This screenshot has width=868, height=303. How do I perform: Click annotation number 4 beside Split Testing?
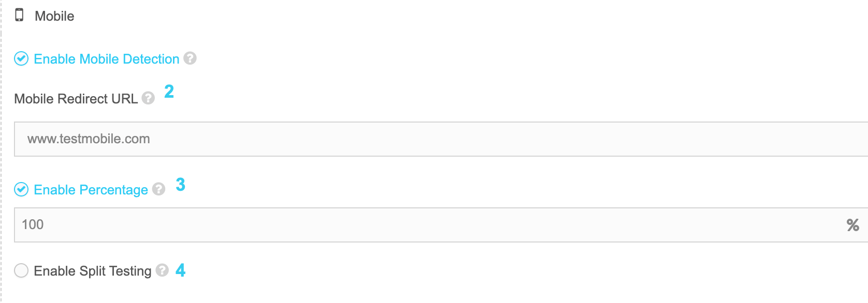click(180, 270)
